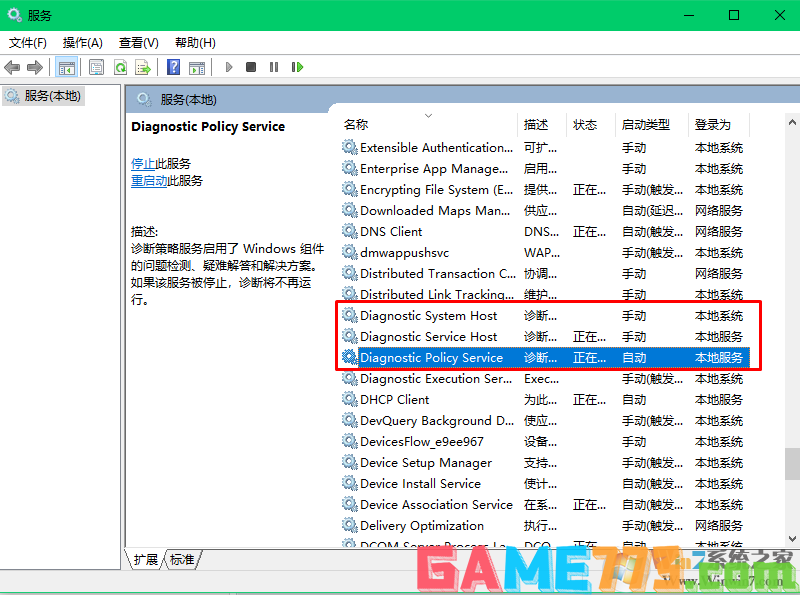Screen dimensions: 800x595
Task: Click the Export List toolbar icon
Action: tap(143, 67)
